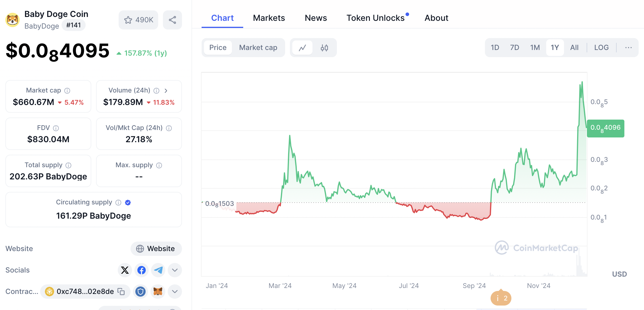
Task: Open the News tab
Action: (x=316, y=18)
